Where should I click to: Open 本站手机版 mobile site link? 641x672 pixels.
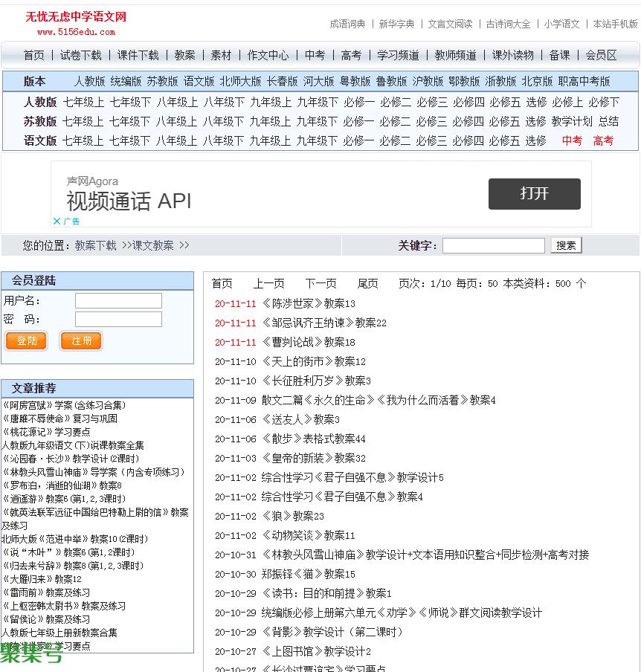pos(615,24)
